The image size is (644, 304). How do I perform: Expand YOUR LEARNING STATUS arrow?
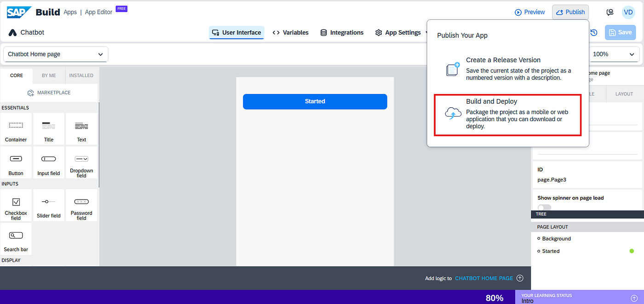(x=634, y=298)
